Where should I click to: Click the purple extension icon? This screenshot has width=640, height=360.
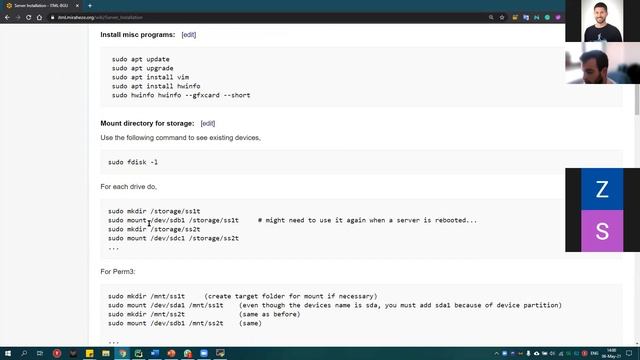pos(558,18)
